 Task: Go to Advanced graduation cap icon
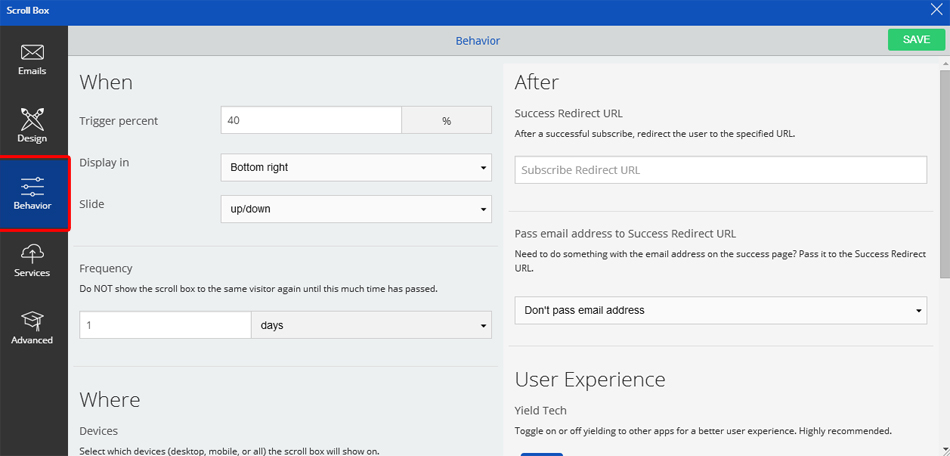click(x=32, y=320)
